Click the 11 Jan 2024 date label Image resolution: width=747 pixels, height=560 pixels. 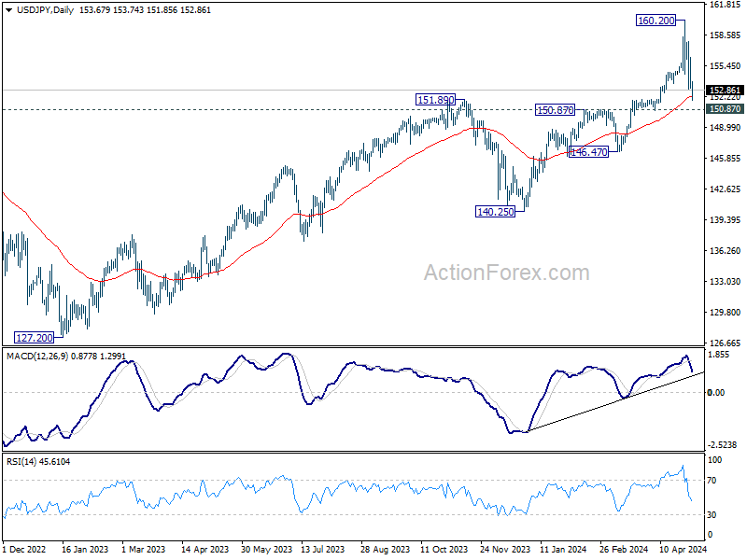click(564, 549)
